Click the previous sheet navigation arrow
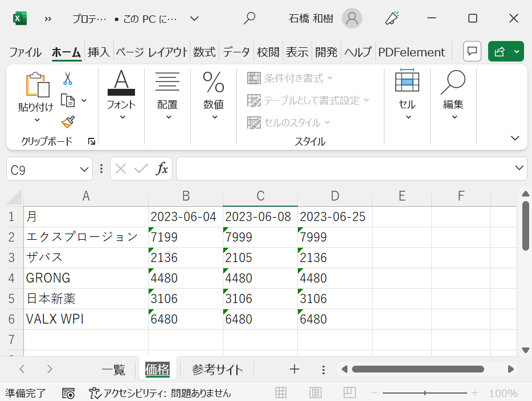 point(22,369)
